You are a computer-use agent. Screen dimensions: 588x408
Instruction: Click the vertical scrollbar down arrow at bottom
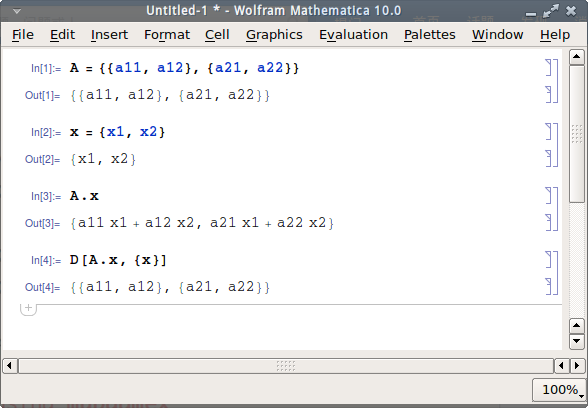point(576,342)
